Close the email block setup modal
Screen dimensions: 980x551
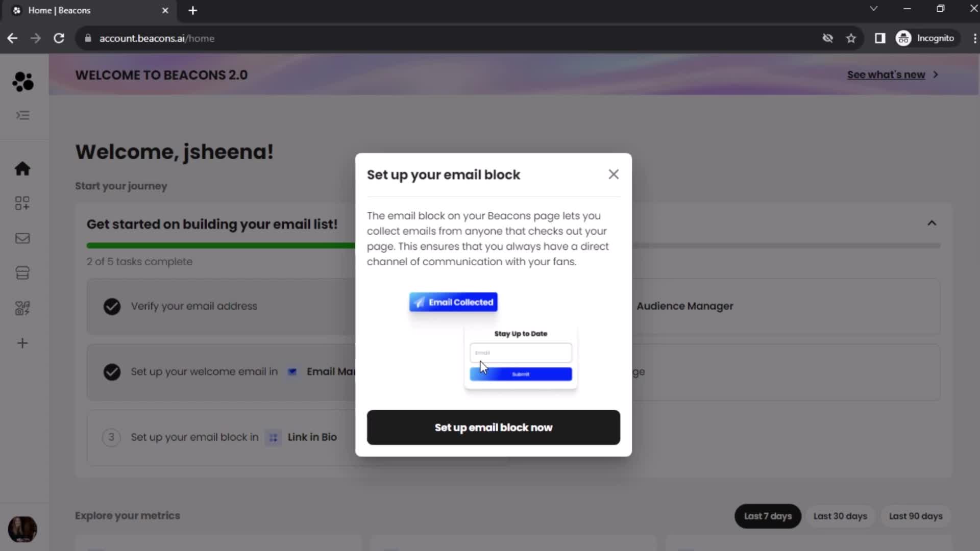pos(613,174)
